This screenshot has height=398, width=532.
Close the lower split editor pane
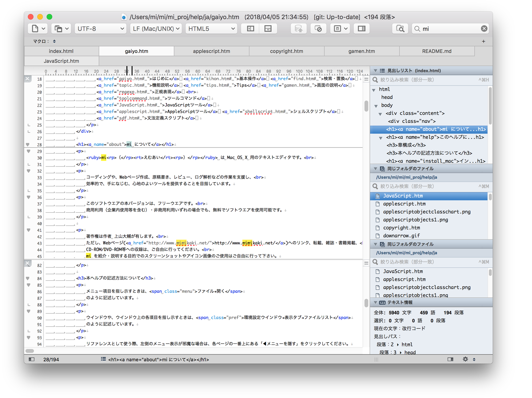[x=28, y=263]
